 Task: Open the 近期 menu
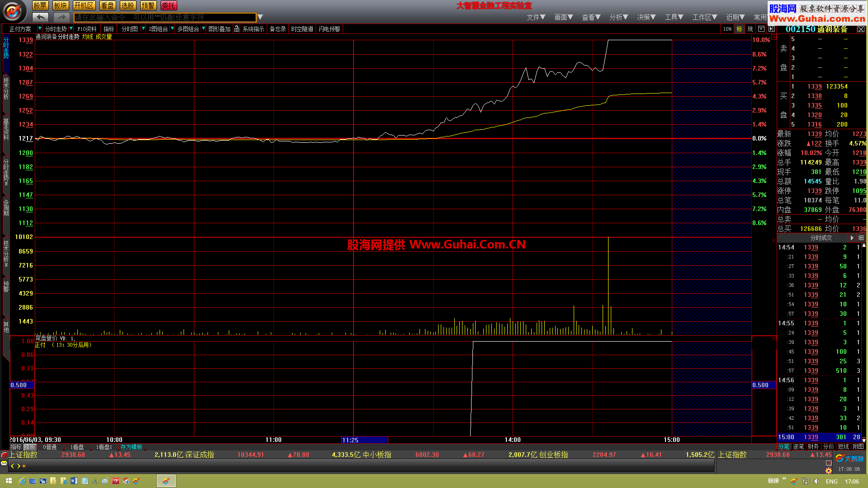click(736, 17)
